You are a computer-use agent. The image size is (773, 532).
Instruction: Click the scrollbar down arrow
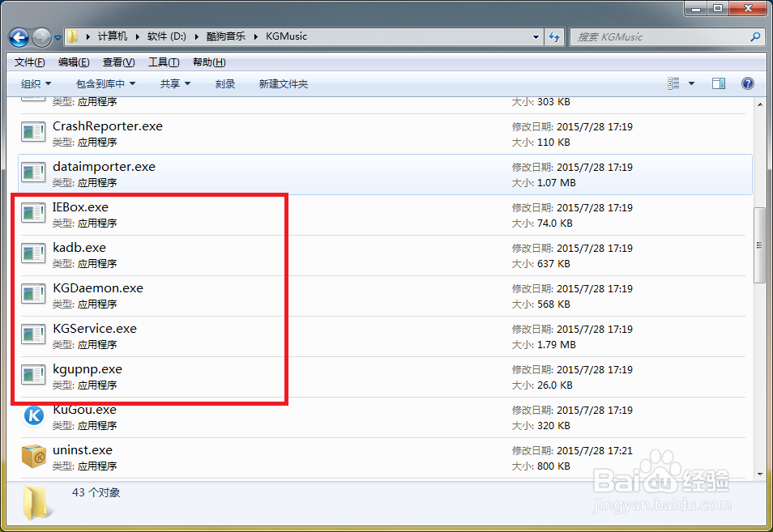(x=760, y=474)
